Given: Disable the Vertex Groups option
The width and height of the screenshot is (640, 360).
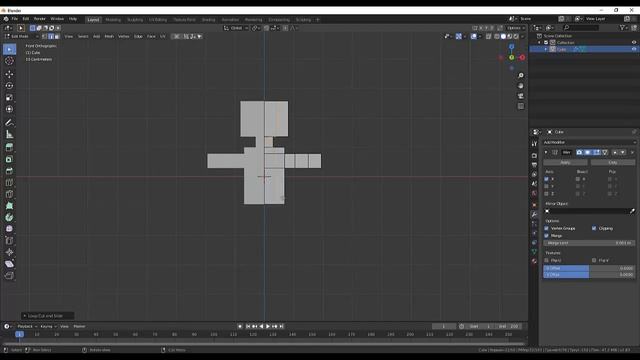Looking at the screenshot, I should click(x=547, y=228).
